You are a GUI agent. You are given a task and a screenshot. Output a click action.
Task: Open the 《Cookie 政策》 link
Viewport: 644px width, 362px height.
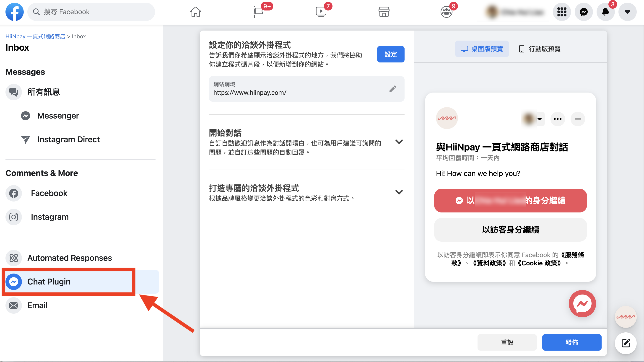539,263
